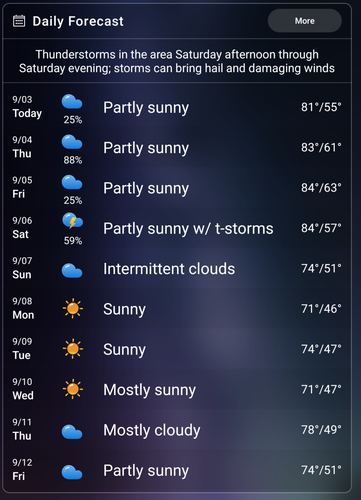Click the 81°/55° temperature for Today
Screen dimensions: 361x500
tap(321, 107)
